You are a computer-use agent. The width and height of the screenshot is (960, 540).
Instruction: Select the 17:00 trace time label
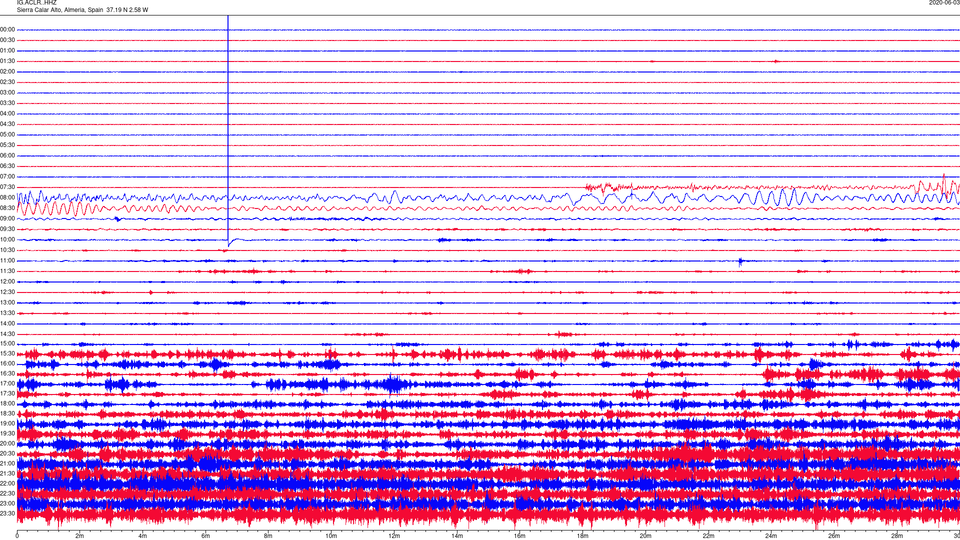(7, 383)
